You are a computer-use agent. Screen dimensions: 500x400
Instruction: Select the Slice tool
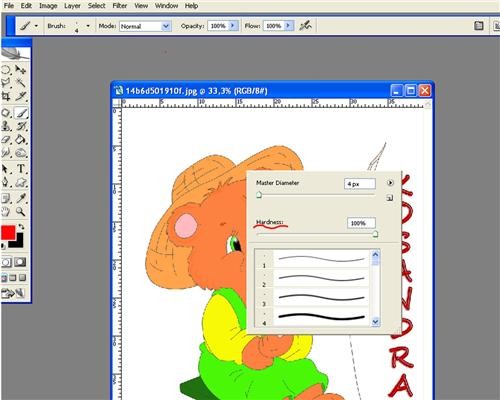point(21,97)
